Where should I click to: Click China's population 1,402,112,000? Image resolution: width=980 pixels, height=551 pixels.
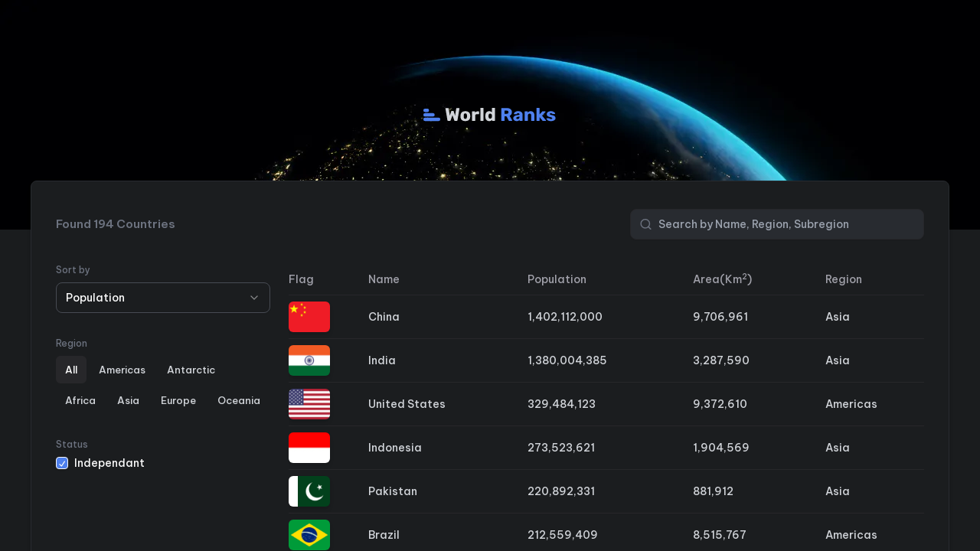click(x=565, y=317)
